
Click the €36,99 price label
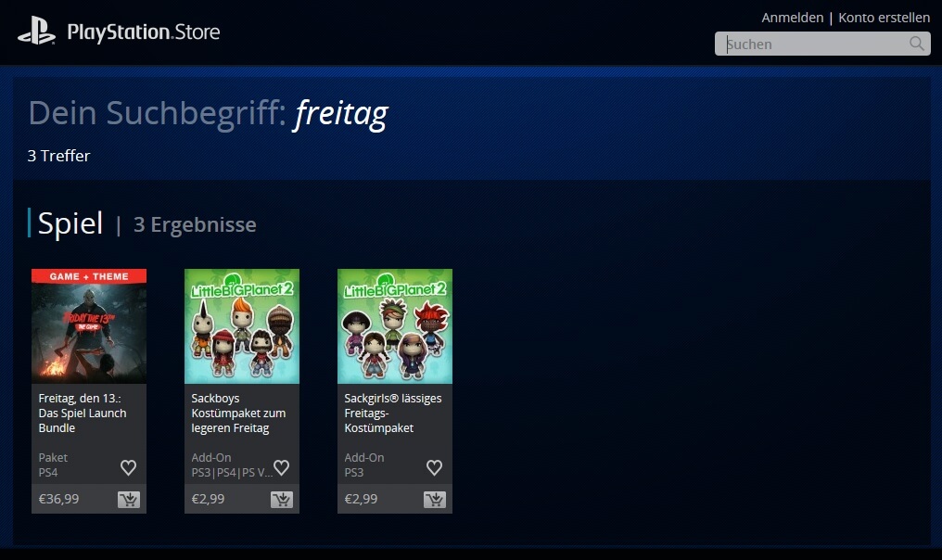coord(59,499)
